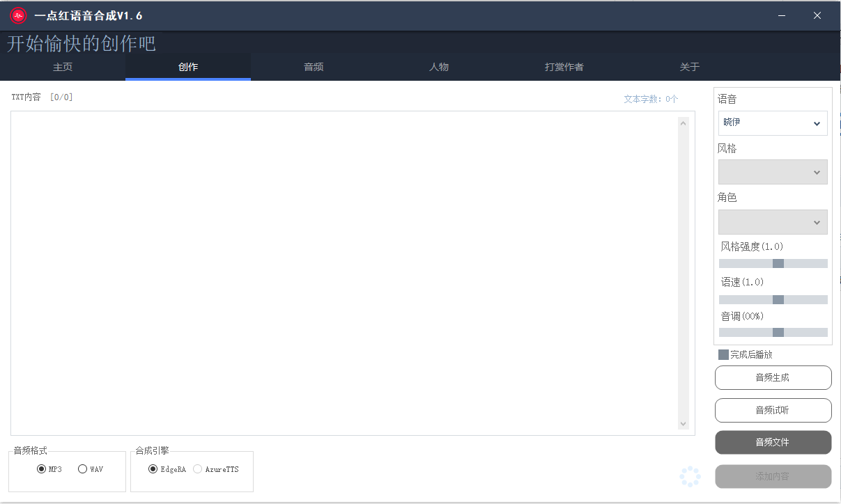Image resolution: width=841 pixels, height=504 pixels.
Task: Open the 语音 voice dropdown
Action: [773, 123]
